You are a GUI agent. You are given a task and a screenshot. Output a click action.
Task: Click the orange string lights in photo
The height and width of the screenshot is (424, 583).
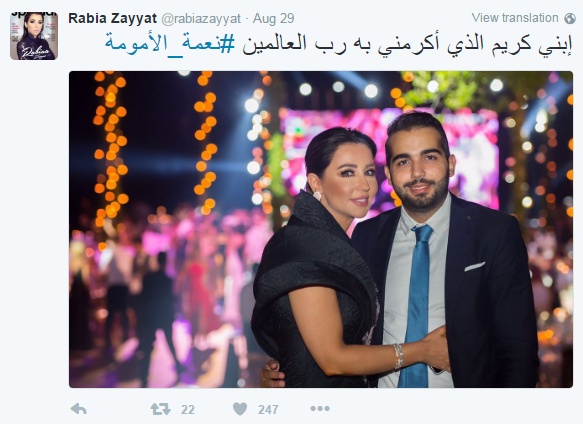point(111,149)
